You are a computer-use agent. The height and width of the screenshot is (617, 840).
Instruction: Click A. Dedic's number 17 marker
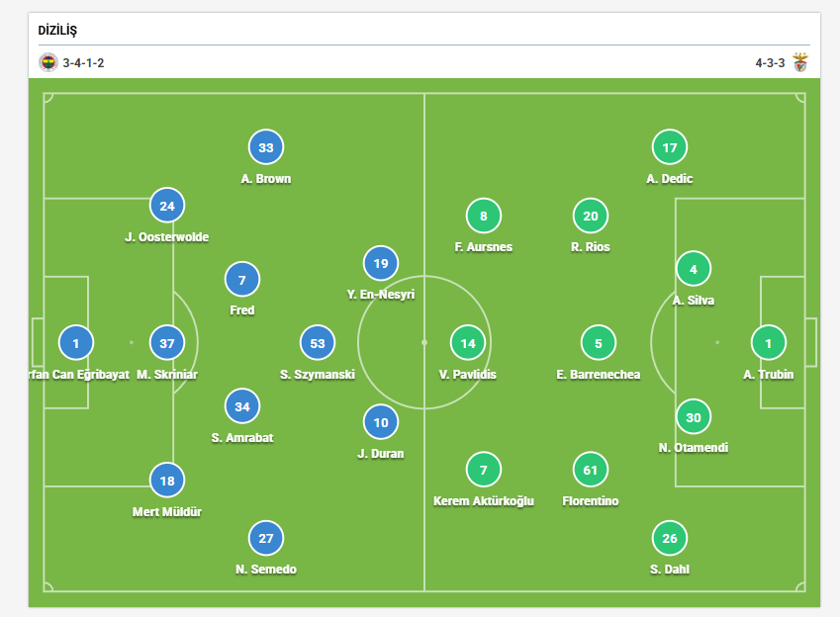click(670, 147)
